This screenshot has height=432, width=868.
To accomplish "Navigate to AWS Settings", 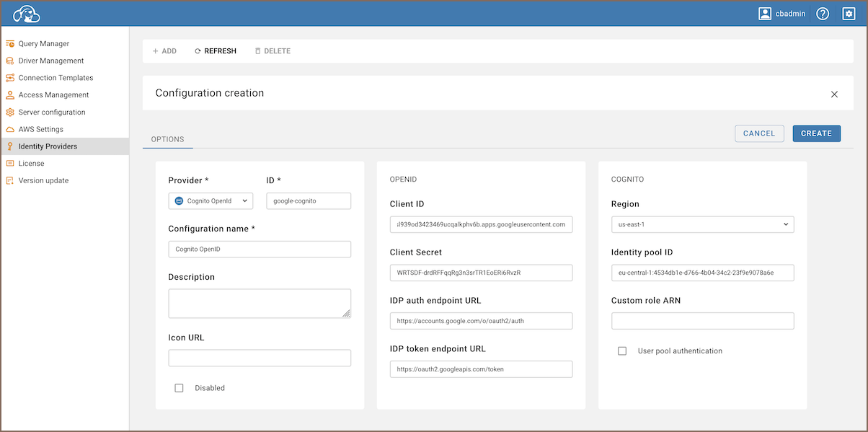I will pos(40,129).
